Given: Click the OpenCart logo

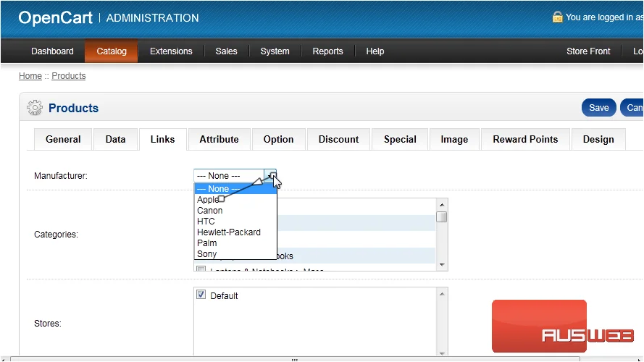Looking at the screenshot, I should 56,18.
